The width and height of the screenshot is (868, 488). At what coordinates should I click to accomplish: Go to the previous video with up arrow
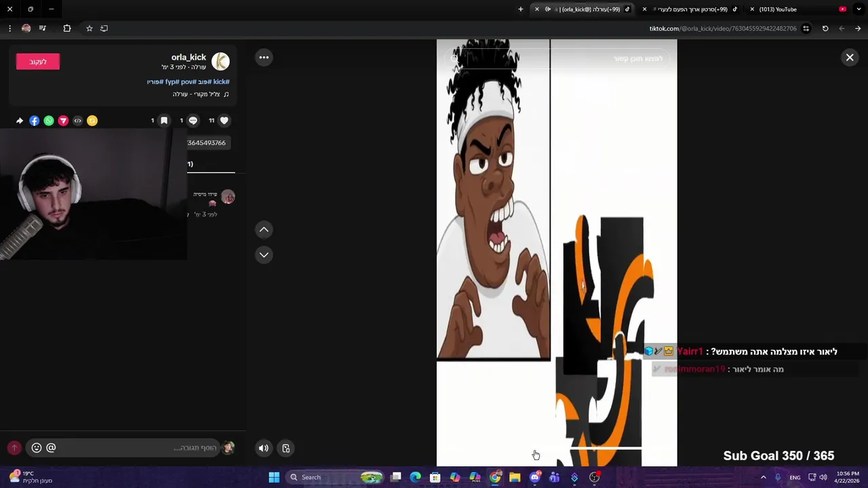[x=264, y=230]
